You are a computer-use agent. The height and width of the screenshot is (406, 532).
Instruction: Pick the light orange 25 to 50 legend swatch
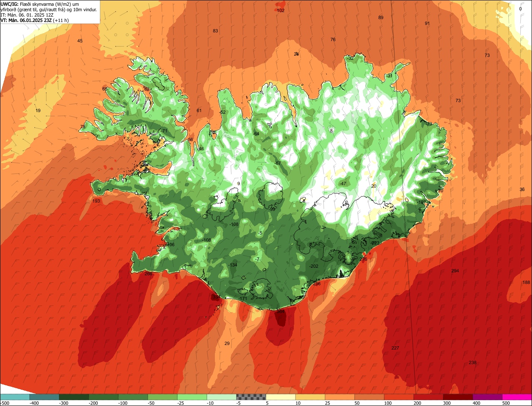point(340,397)
